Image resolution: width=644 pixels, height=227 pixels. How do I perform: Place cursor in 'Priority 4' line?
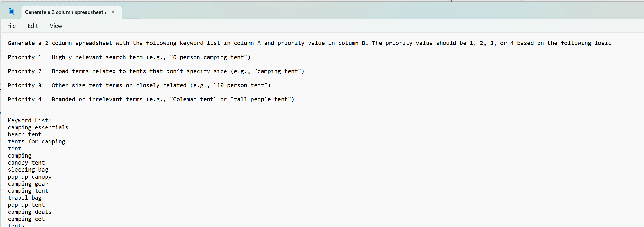[151, 99]
